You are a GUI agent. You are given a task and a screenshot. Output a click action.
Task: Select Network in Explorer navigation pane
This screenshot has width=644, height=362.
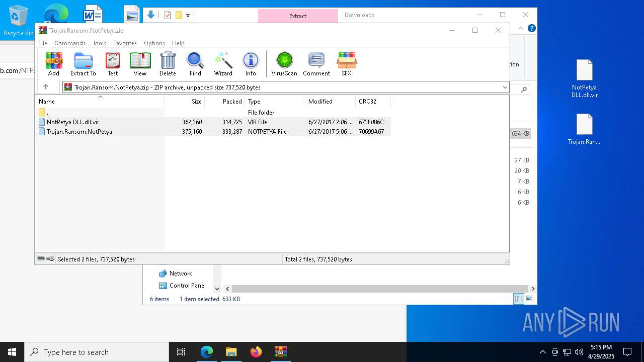pos(181,274)
